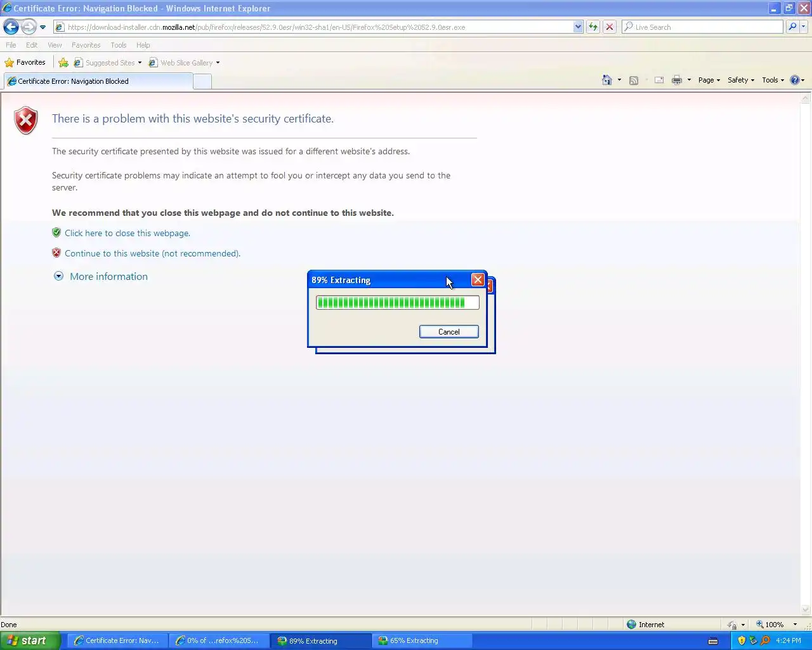This screenshot has height=650, width=812.
Task: Click the magnifier tray icon
Action: (765, 640)
